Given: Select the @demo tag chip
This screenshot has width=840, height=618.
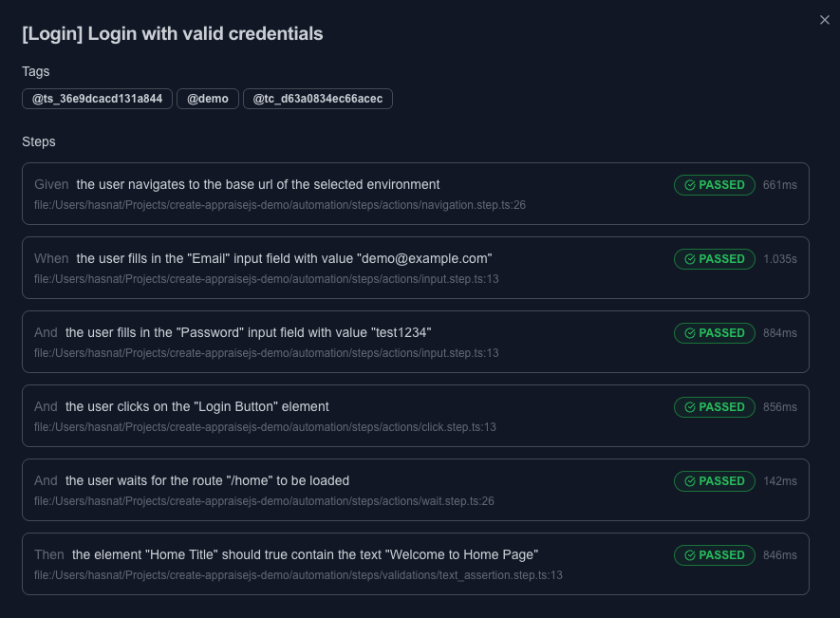Looking at the screenshot, I should pyautogui.click(x=208, y=98).
